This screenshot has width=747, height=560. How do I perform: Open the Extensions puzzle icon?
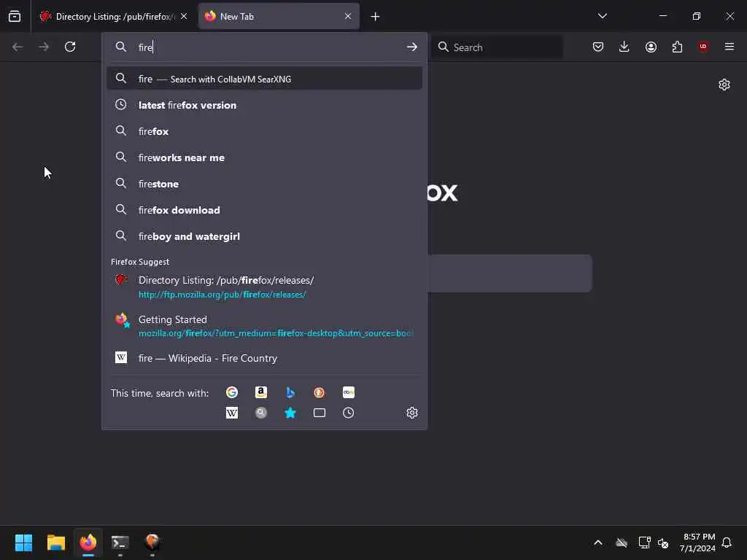(x=677, y=47)
